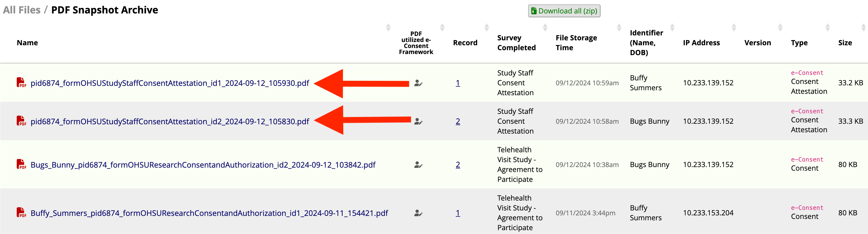Screen dimensions: 868x234
Task: Open record 2 link in second row
Action: click(458, 121)
